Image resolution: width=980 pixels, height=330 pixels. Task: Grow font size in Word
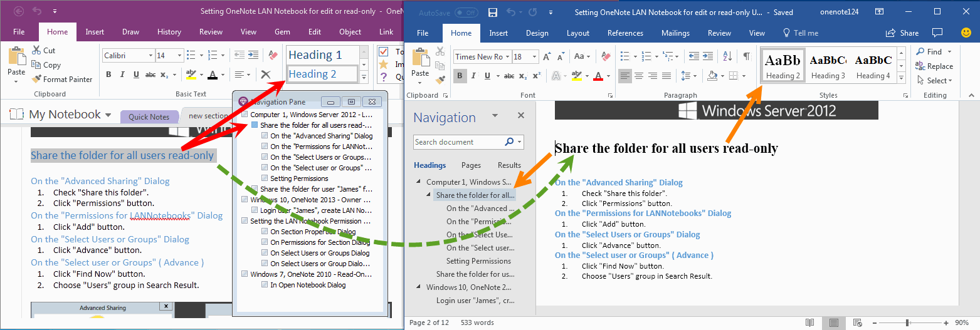tap(547, 56)
